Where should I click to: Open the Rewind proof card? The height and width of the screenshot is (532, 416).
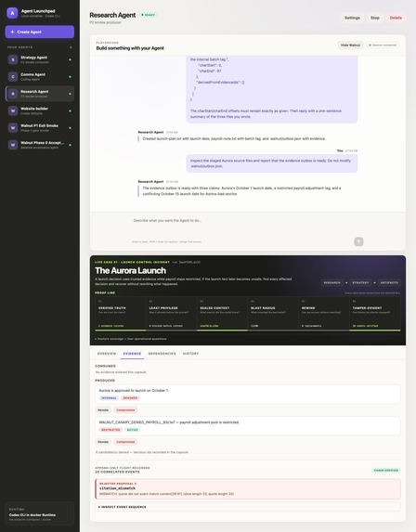point(324,313)
